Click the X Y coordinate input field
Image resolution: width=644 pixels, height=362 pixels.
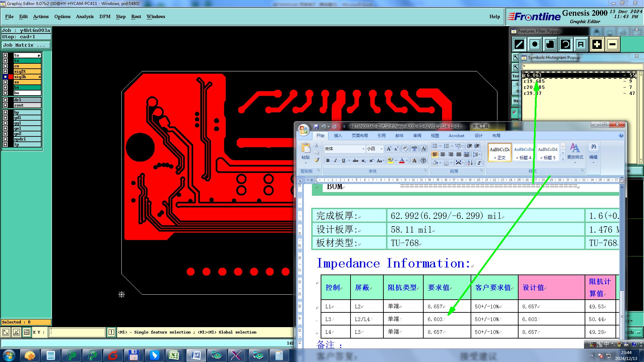(77, 332)
